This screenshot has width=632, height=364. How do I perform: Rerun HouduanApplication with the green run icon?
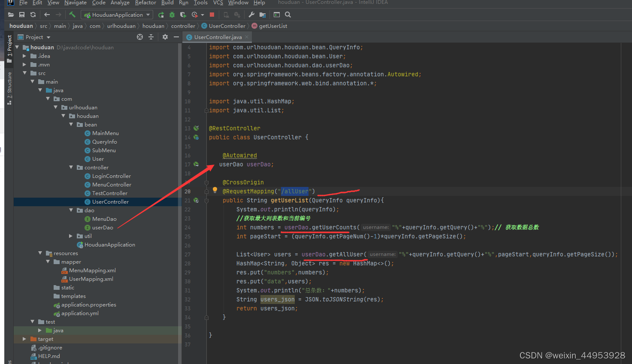[161, 15]
